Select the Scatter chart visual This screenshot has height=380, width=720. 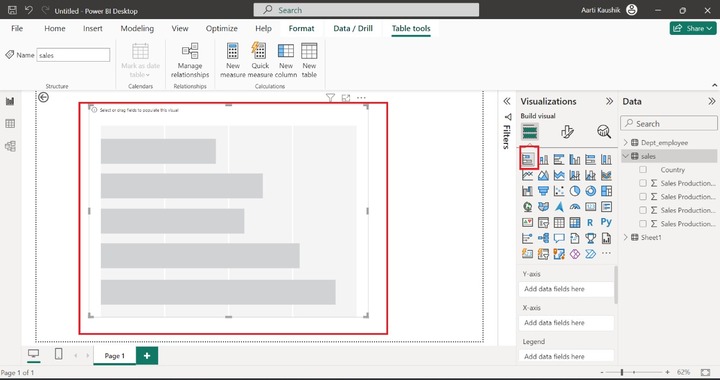559,190
